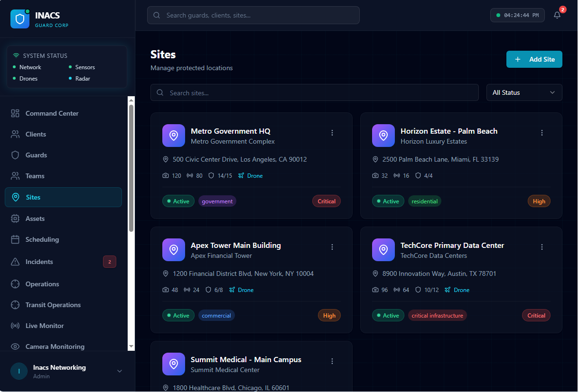
Task: Click the Inacs Networking avatar circle
Action: tap(19, 371)
